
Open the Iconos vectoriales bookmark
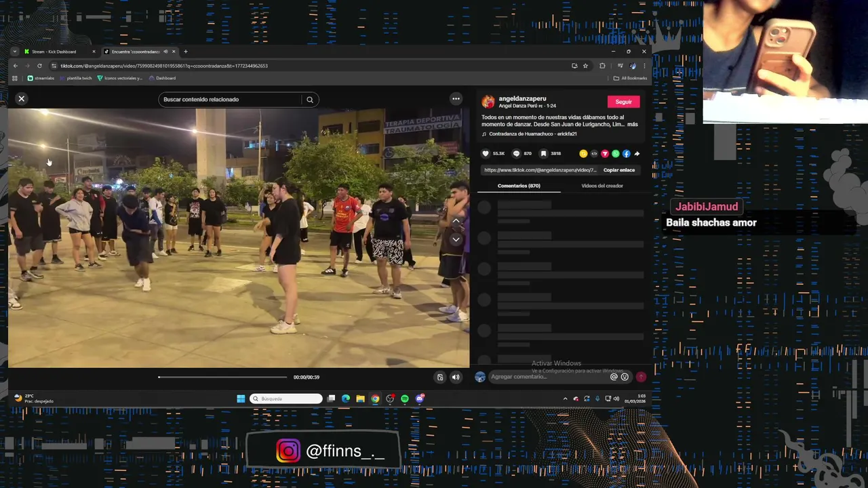click(x=120, y=78)
